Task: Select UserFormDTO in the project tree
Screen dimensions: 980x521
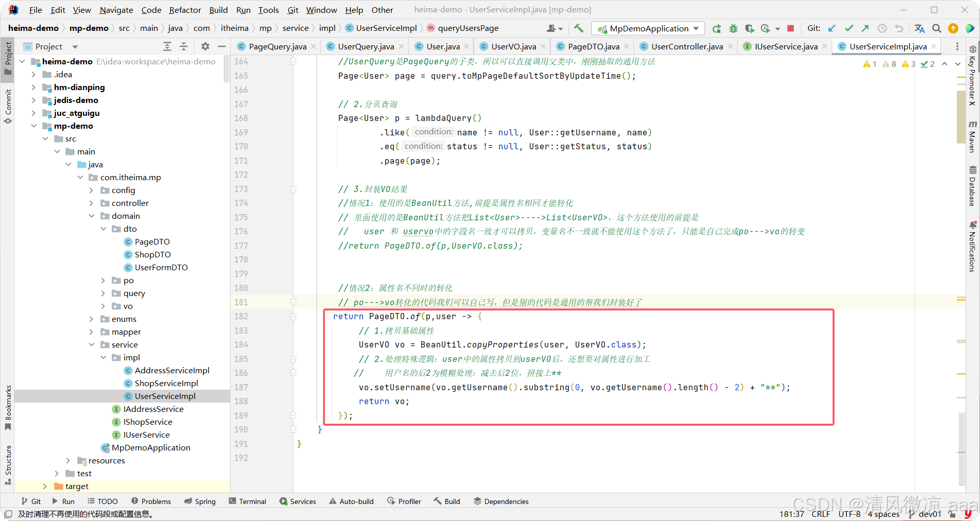Action: tap(161, 268)
